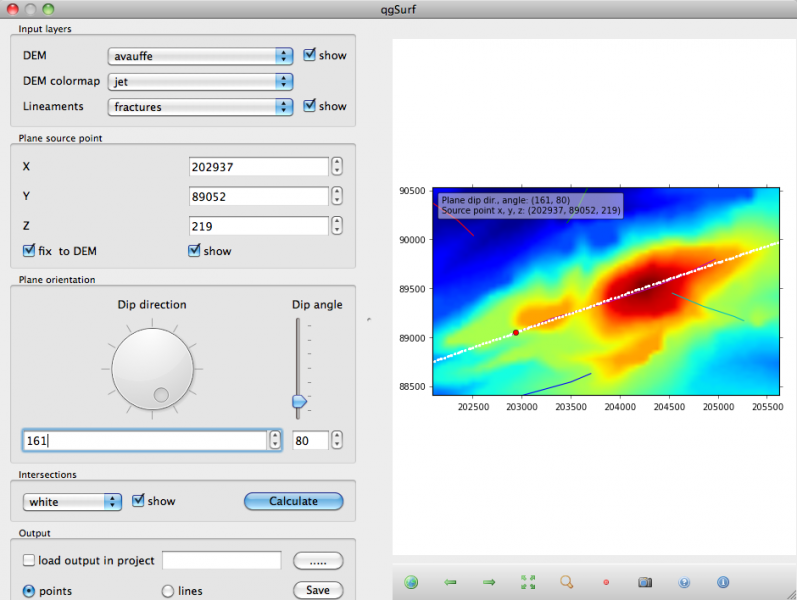Image resolution: width=797 pixels, height=600 pixels.
Task: Enable load output in project
Action: click(x=29, y=560)
